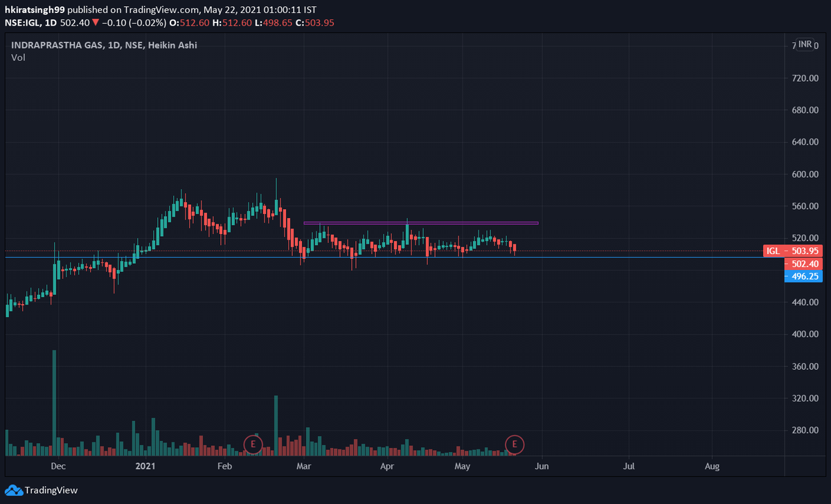
Task: Click the 400.00 price axis label
Action: point(805,334)
